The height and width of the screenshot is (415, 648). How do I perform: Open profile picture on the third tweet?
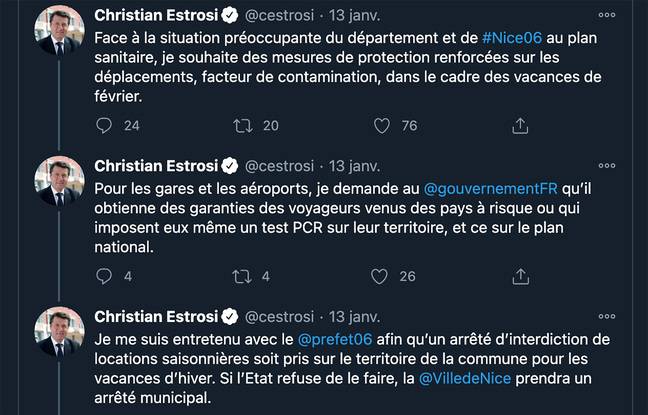(59, 330)
